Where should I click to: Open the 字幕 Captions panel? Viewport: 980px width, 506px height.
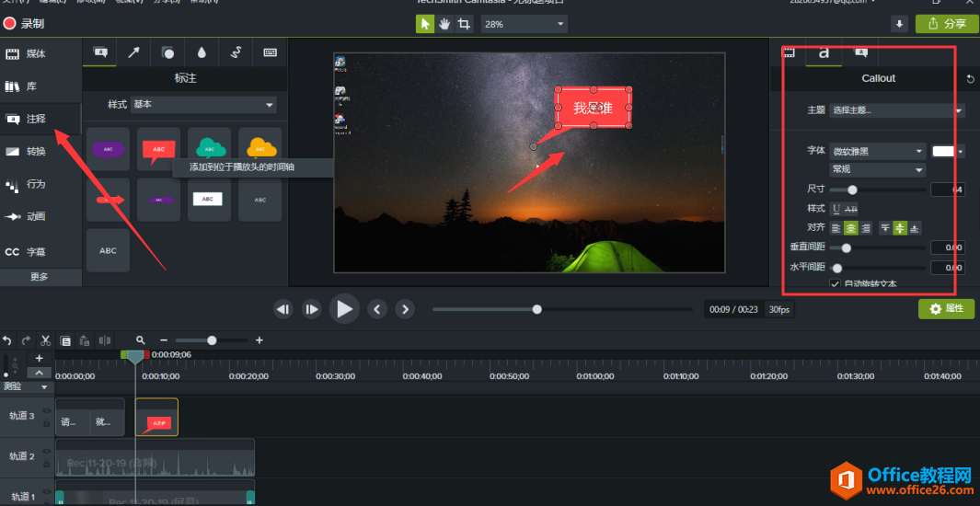point(40,252)
